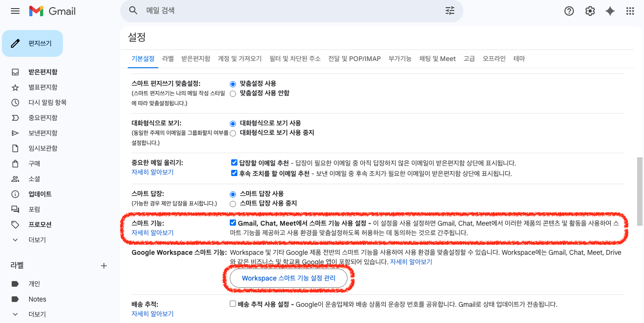Open 자세히 알아보기 under 스마트 기능
This screenshot has height=323, width=644.
point(153,233)
